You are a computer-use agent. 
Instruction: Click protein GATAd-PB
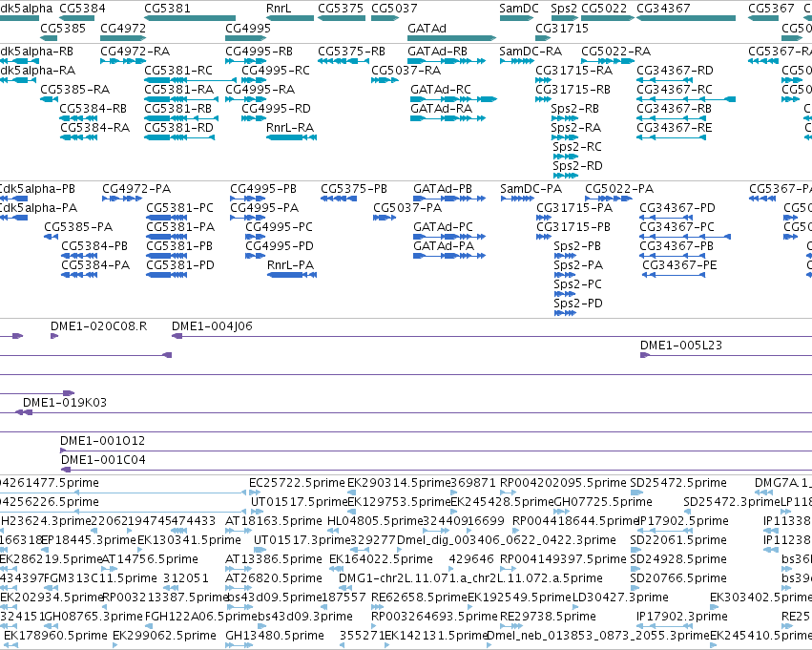tap(449, 199)
